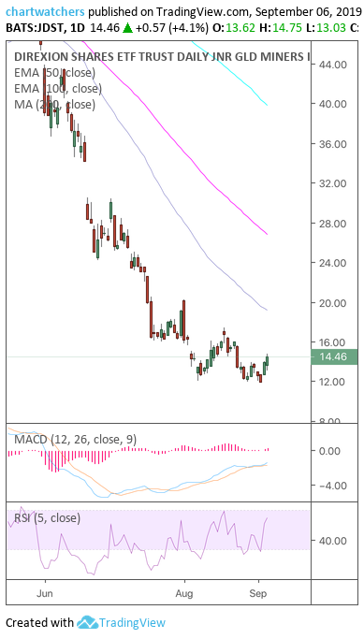Viewport: 364px width, 639px height.
Task: Click the TradingView logo icon at bottom
Action: (x=87, y=622)
